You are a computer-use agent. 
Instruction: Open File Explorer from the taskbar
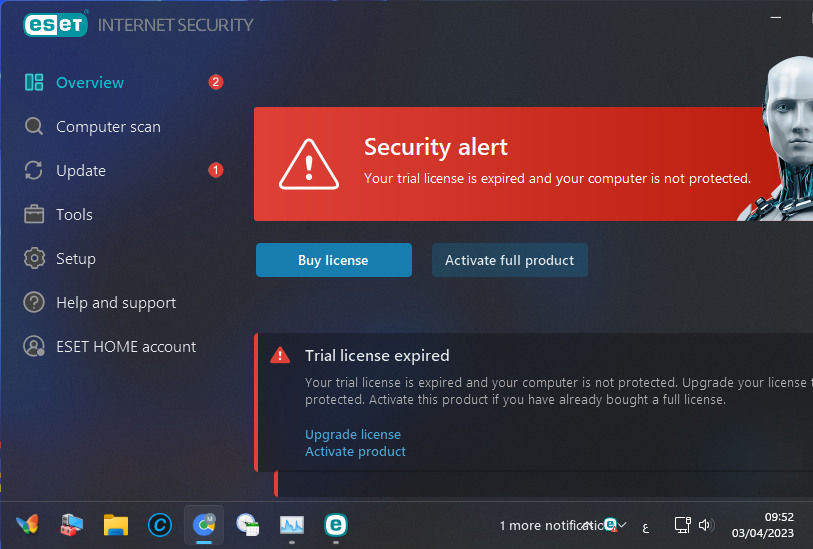click(116, 525)
